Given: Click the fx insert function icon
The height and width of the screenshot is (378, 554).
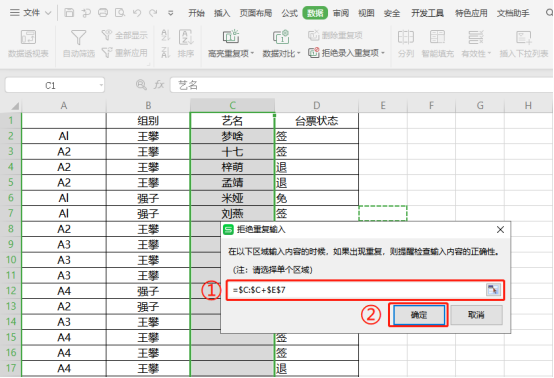Looking at the screenshot, I should (159, 85).
